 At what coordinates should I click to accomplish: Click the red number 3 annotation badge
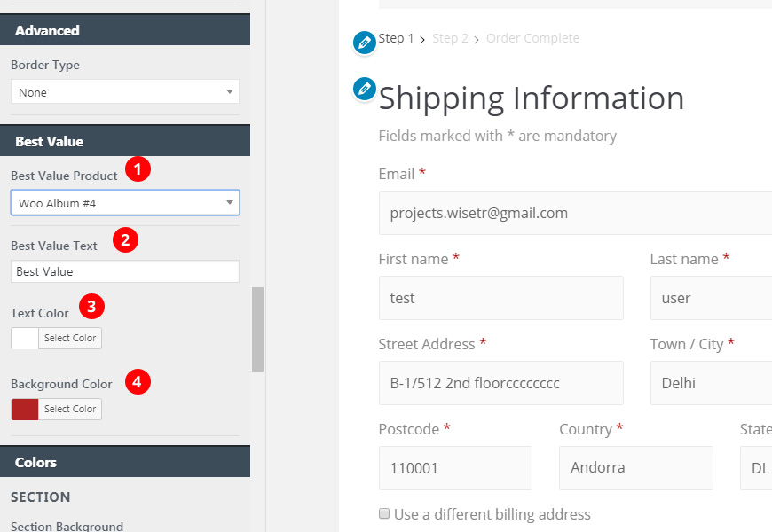click(x=91, y=307)
